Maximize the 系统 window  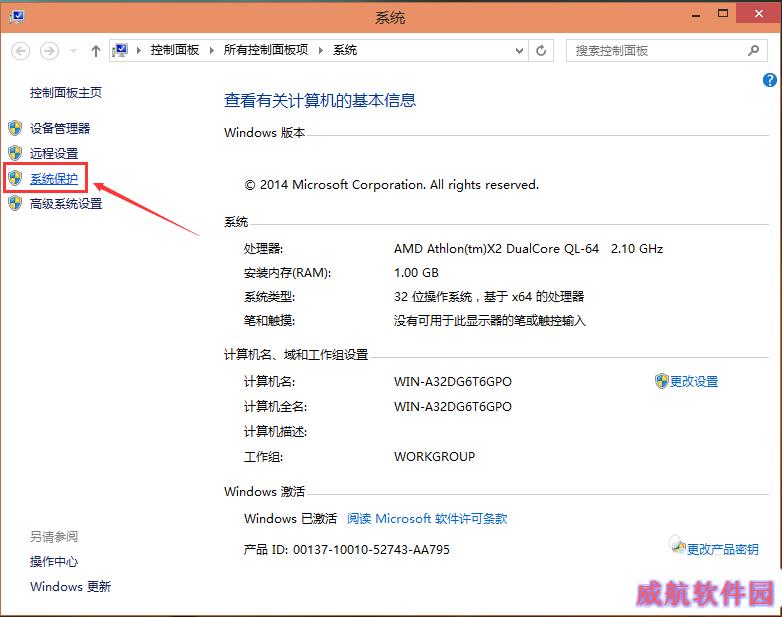723,14
